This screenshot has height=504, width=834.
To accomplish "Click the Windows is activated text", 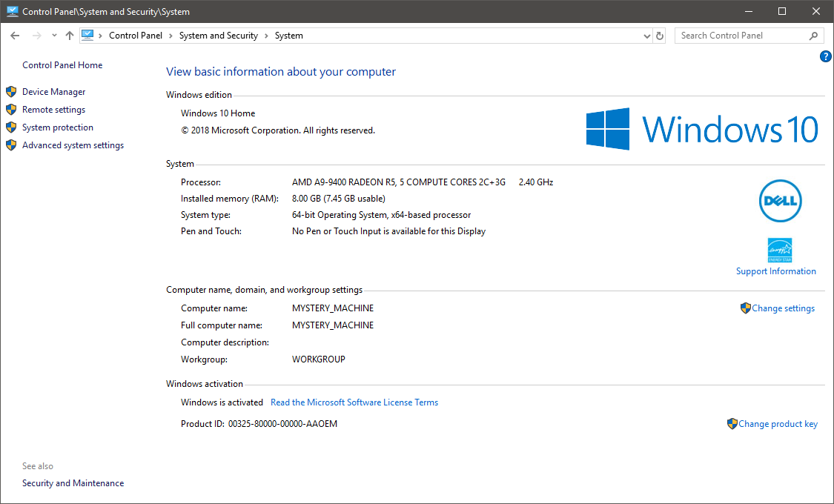I will 222,402.
